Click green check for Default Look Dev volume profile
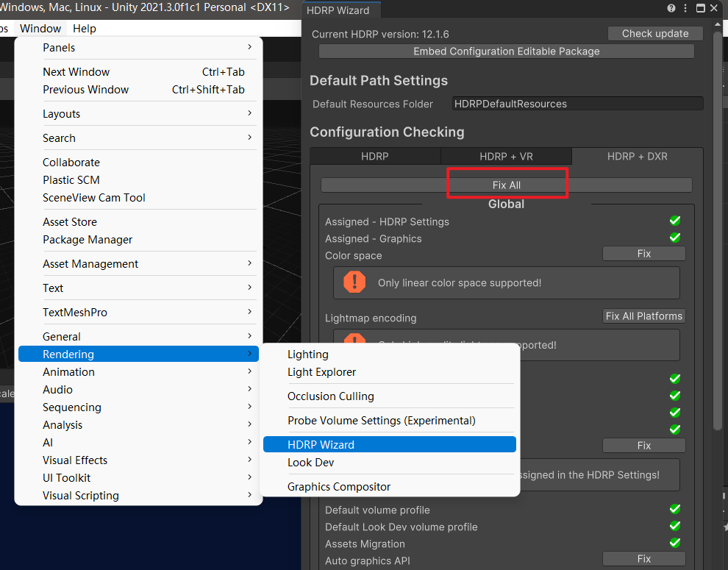This screenshot has height=570, width=728. [674, 525]
